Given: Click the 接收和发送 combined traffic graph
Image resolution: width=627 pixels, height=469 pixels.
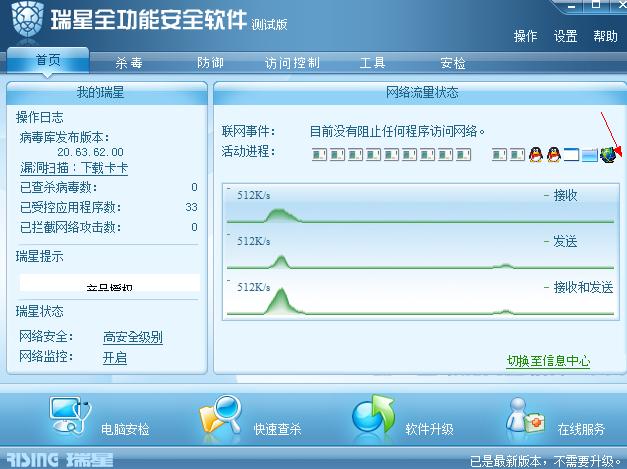Looking at the screenshot, I should (420, 297).
